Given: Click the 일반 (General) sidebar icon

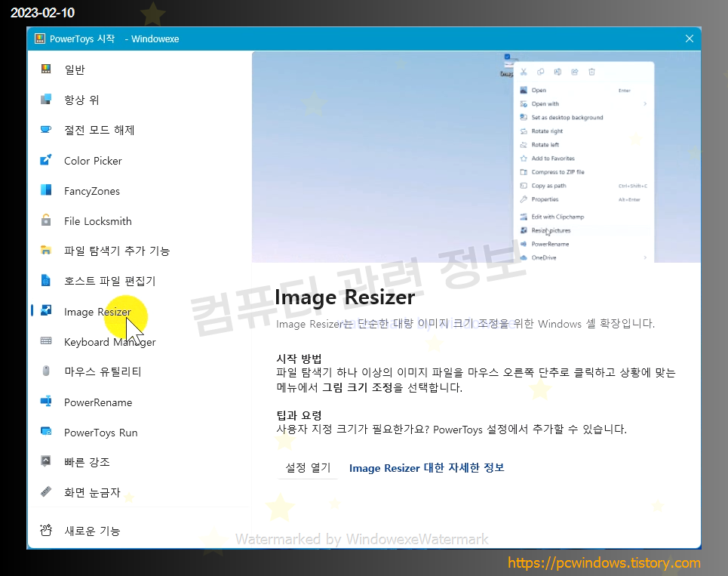Looking at the screenshot, I should pyautogui.click(x=45, y=69).
